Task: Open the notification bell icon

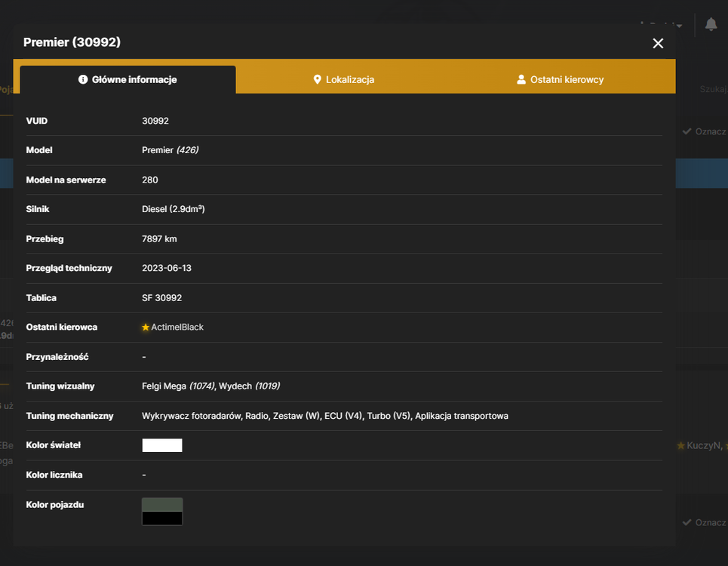Action: click(711, 24)
